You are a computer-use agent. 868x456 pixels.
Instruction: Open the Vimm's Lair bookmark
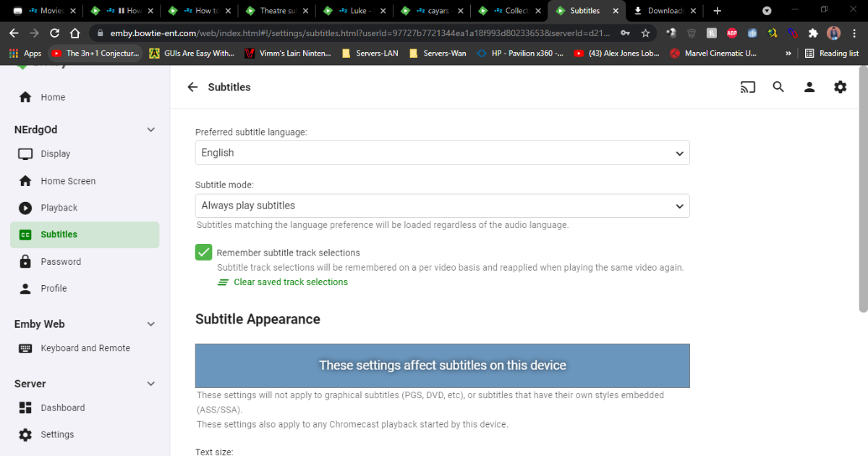pyautogui.click(x=288, y=54)
